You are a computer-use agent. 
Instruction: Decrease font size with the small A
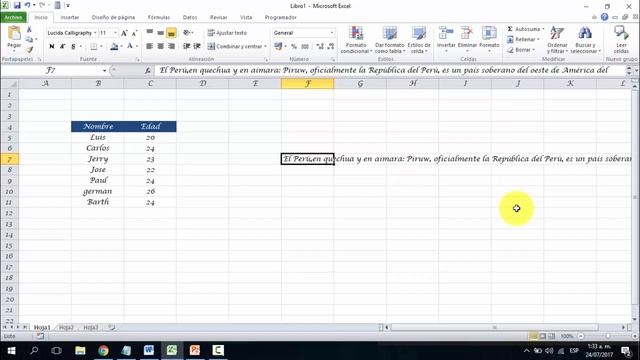point(134,33)
